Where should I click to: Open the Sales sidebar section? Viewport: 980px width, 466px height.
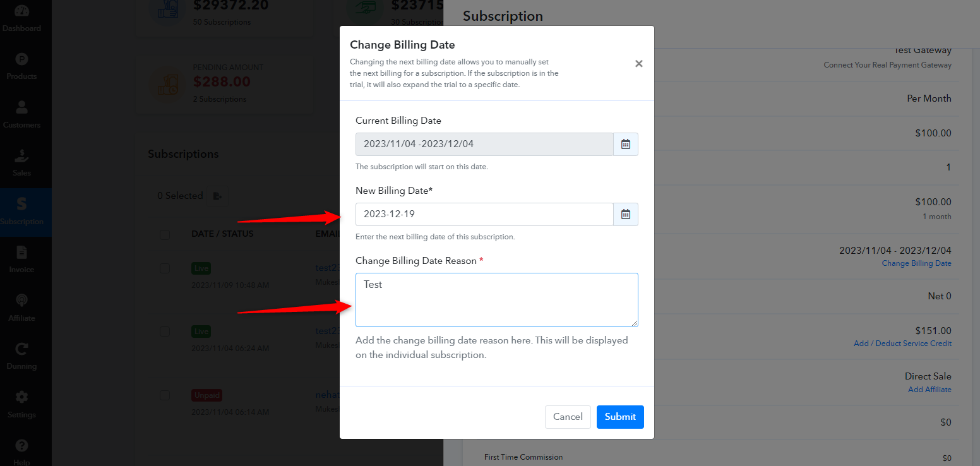tap(21, 163)
